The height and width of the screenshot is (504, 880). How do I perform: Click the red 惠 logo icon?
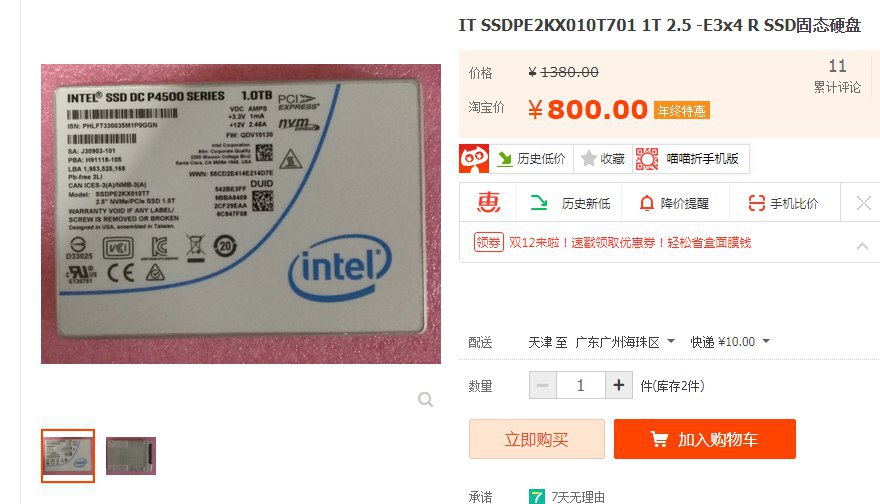pyautogui.click(x=488, y=203)
